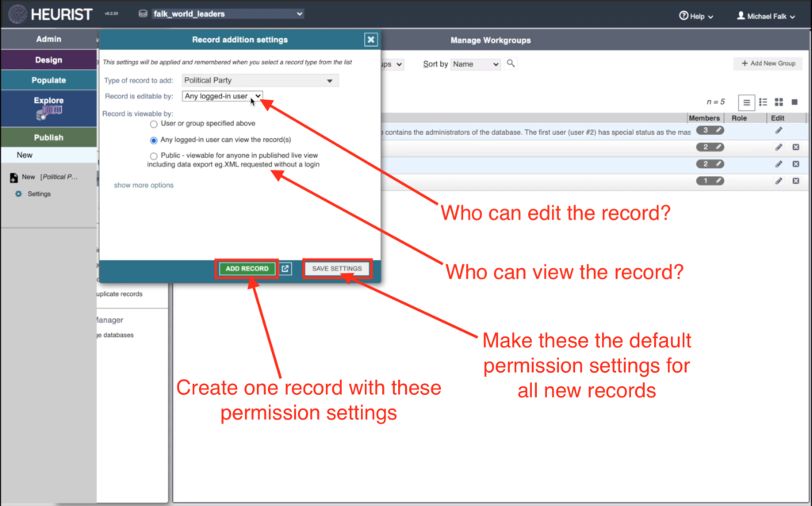Select the Admin menu section
This screenshot has height=506, width=812.
(48, 40)
